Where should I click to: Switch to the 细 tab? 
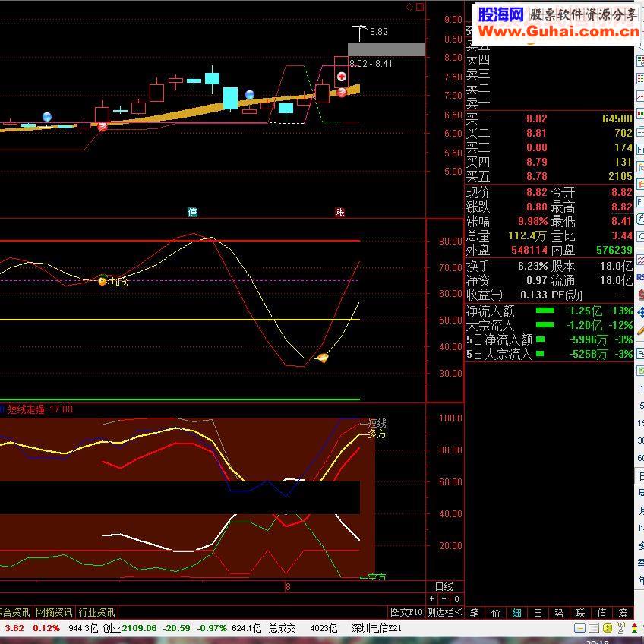[x=516, y=613]
